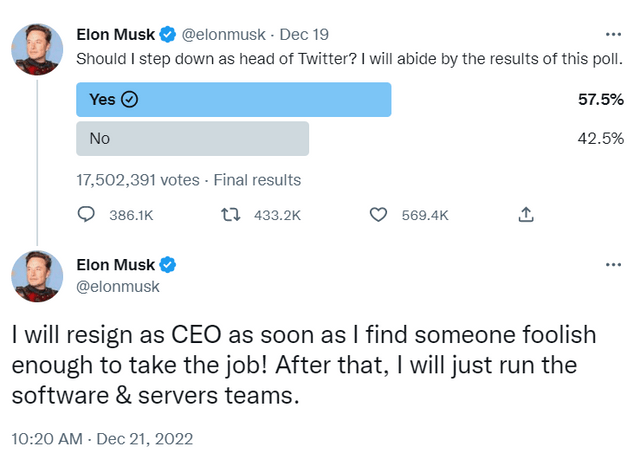The height and width of the screenshot is (460, 640).
Task: Click the Elon Musk name on the top tweet
Action: click(x=115, y=35)
